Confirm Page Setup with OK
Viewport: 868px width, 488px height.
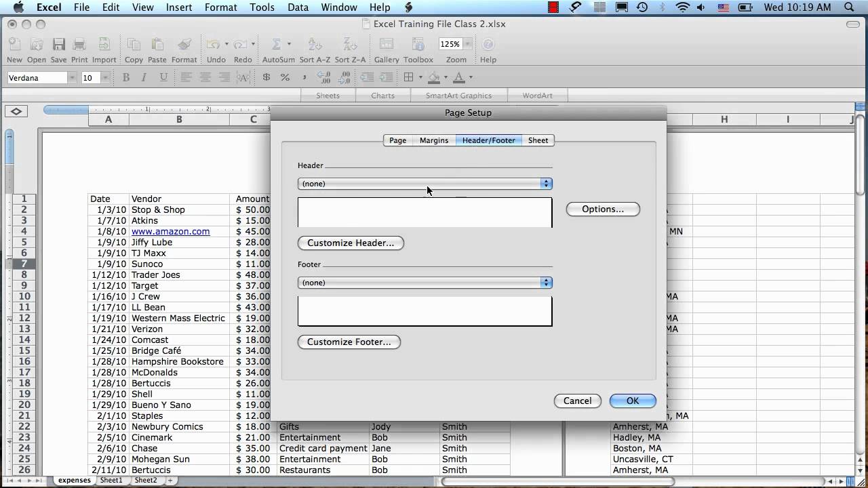[x=633, y=401]
